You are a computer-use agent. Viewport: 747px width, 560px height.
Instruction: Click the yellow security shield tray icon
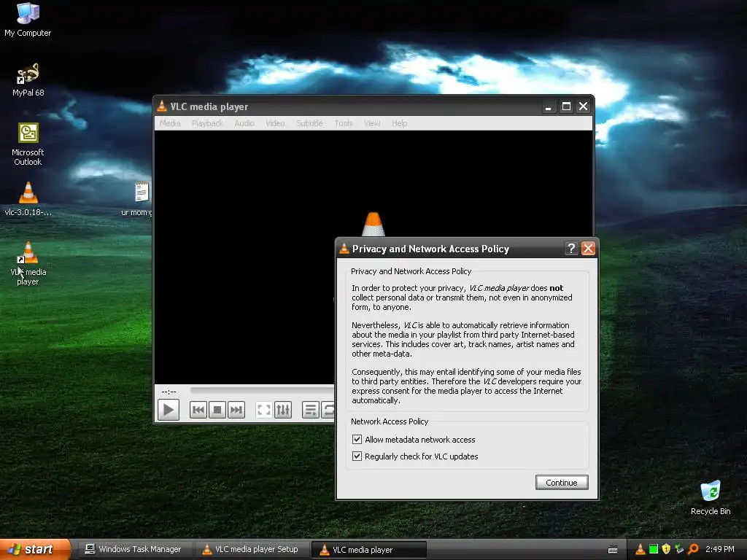667,550
